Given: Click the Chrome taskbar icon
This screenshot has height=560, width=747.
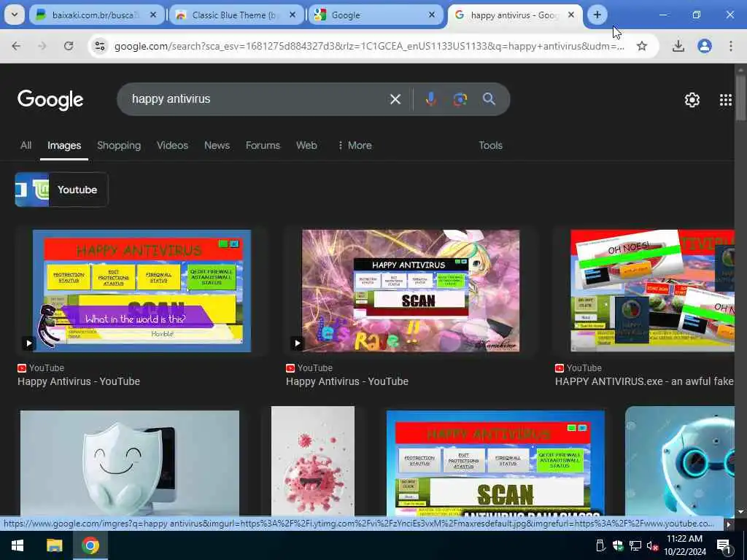Looking at the screenshot, I should [x=90, y=545].
